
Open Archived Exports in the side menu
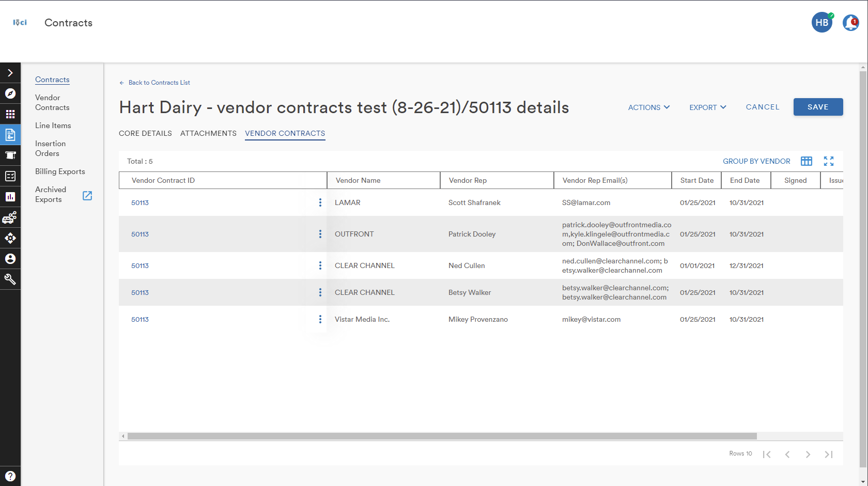pos(51,194)
